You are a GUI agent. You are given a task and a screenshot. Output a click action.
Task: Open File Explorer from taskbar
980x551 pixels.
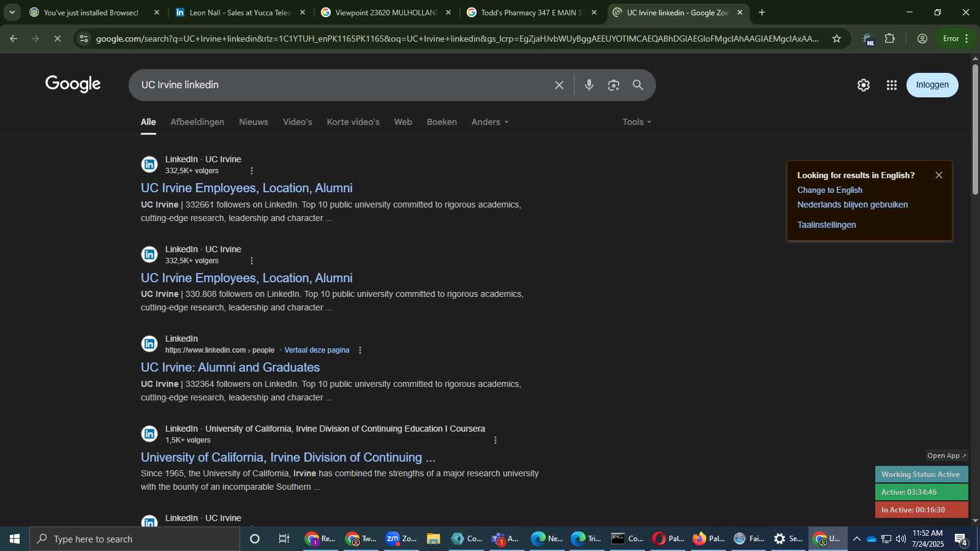click(x=434, y=539)
